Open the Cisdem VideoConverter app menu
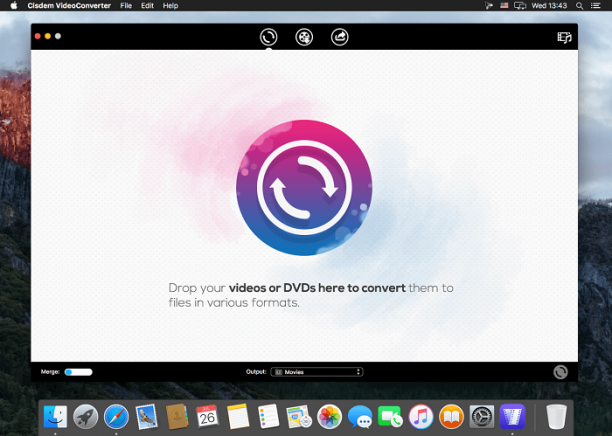The image size is (612, 436). tap(69, 5)
